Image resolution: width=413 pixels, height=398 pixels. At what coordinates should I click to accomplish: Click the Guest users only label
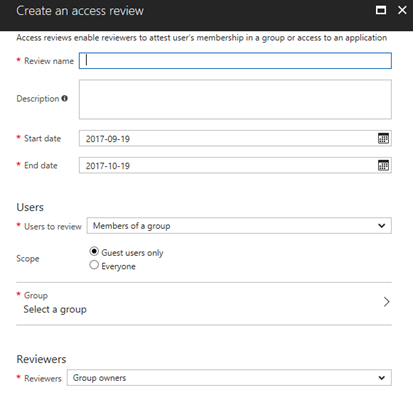coord(132,253)
